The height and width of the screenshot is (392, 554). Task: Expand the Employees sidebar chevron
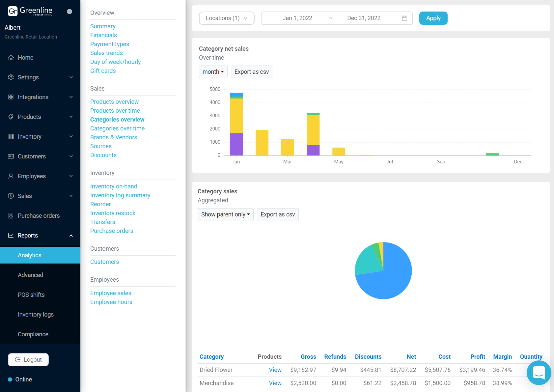coord(71,176)
